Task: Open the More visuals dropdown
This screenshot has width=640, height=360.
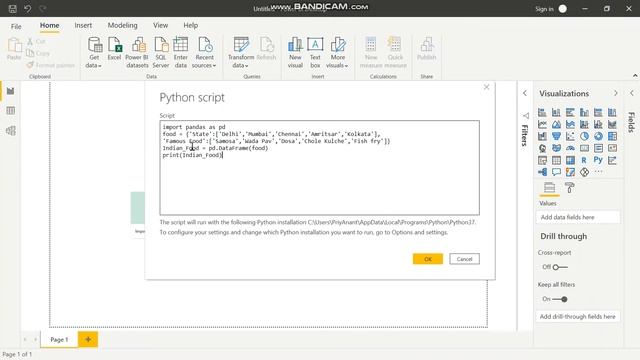Action: coord(338,53)
